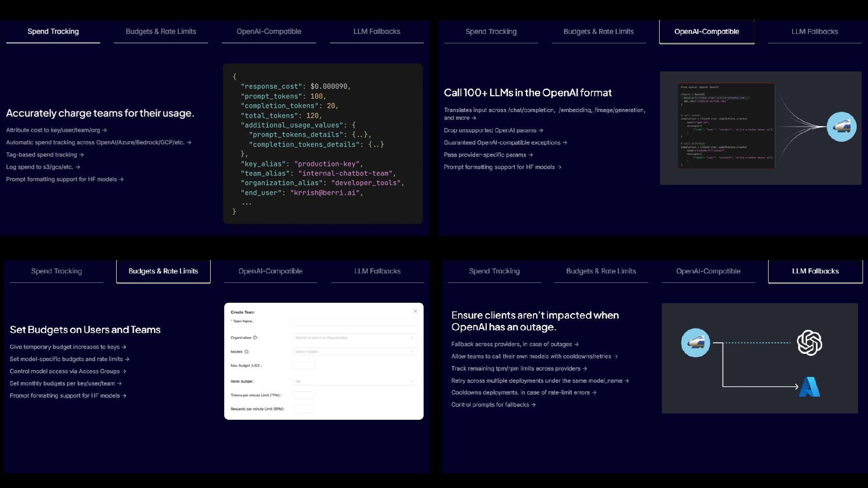The height and width of the screenshot is (488, 868).
Task: Select the highlighted LLM Fallbacks tab
Action: coord(815,271)
